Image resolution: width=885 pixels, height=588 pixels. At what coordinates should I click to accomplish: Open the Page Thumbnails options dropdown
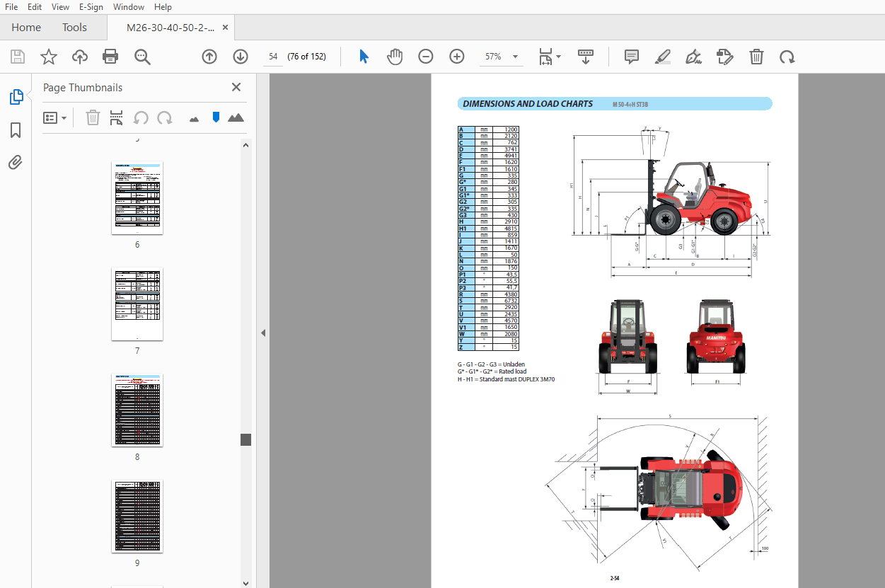point(55,118)
